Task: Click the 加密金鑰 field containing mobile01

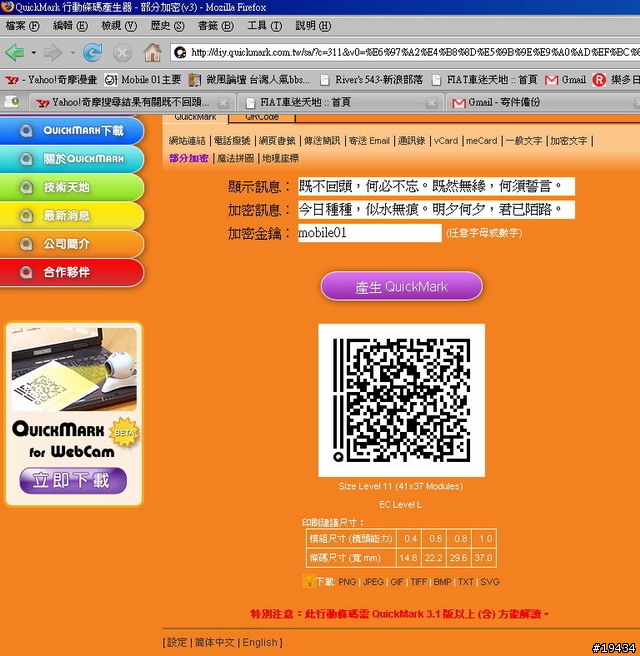Action: 370,233
